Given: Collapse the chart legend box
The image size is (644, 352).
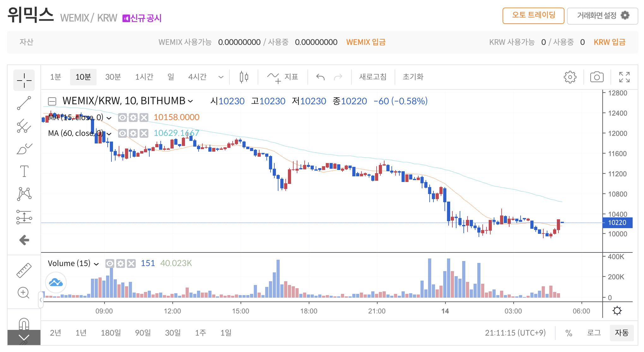Looking at the screenshot, I should 52,101.
